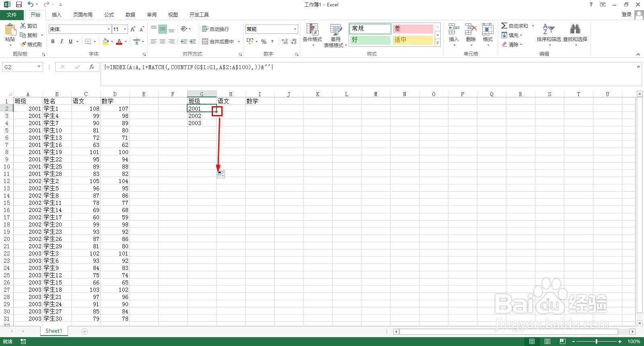This screenshot has width=644, height=346.
Task: Click the Auto Fill Options icon
Action: point(221,174)
